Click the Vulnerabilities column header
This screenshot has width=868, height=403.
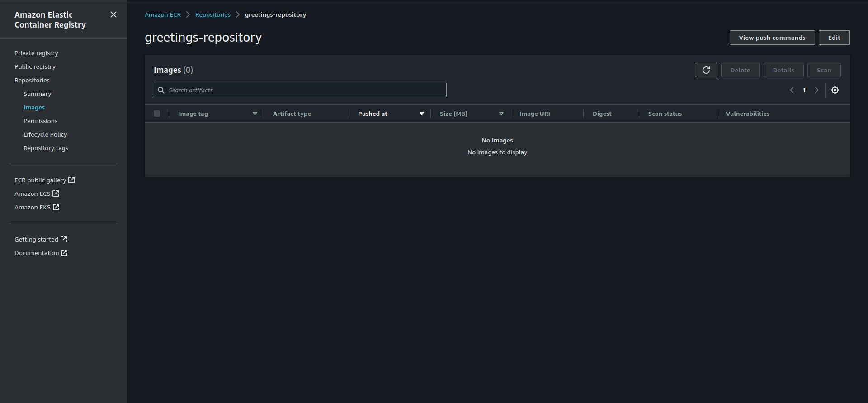point(748,114)
